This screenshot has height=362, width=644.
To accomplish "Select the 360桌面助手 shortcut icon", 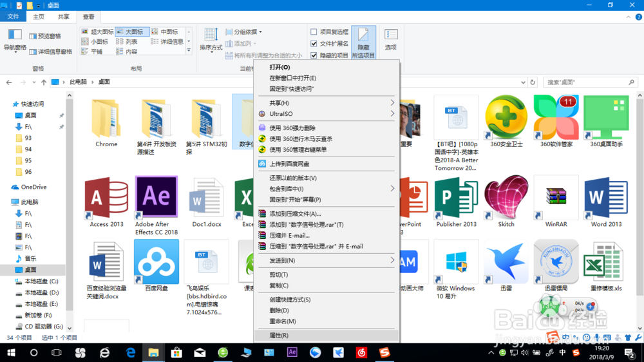I will pos(606,117).
